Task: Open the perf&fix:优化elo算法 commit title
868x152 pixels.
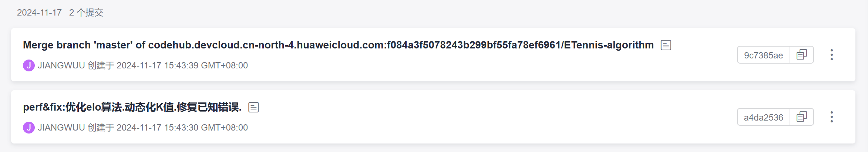Action: pos(132,107)
